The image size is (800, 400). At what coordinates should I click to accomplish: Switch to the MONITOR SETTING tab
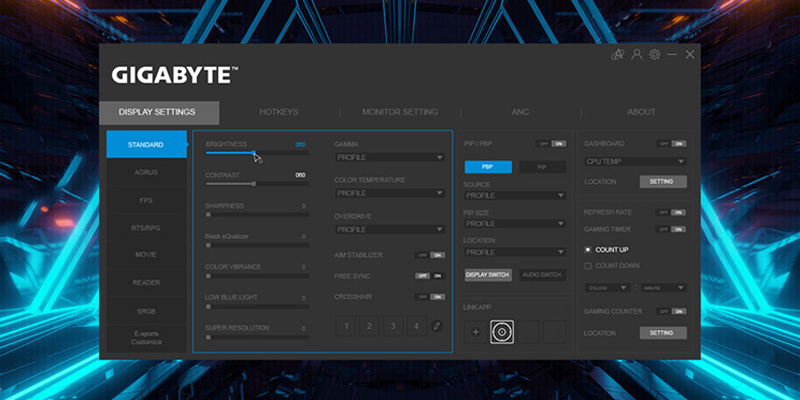coord(400,112)
